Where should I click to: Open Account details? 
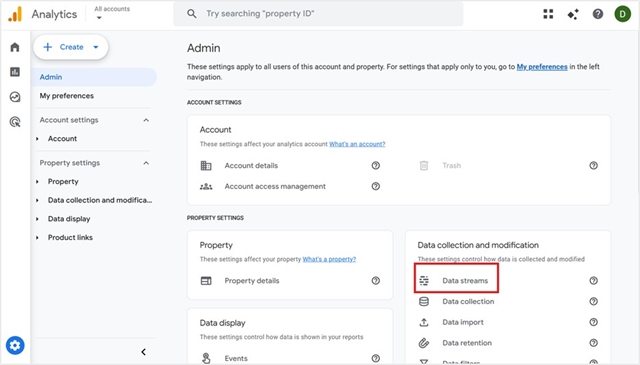251,165
